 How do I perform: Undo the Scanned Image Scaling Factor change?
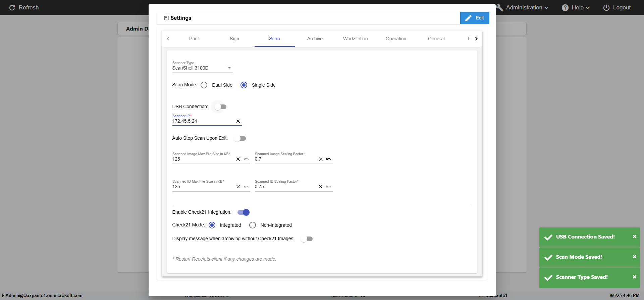click(x=329, y=159)
